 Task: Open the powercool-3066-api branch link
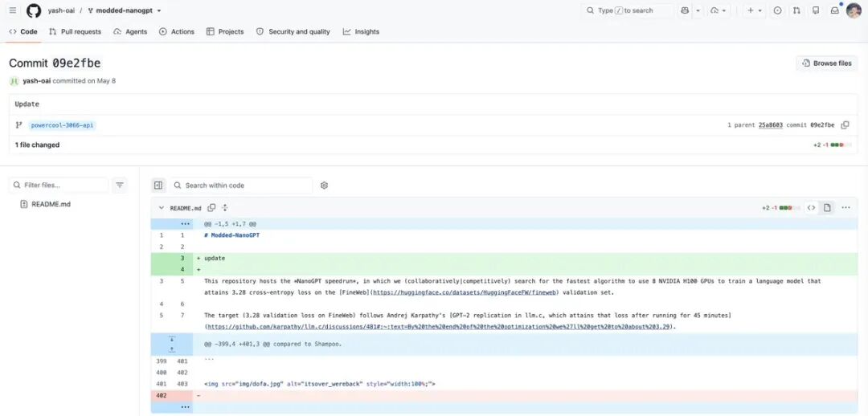point(63,125)
